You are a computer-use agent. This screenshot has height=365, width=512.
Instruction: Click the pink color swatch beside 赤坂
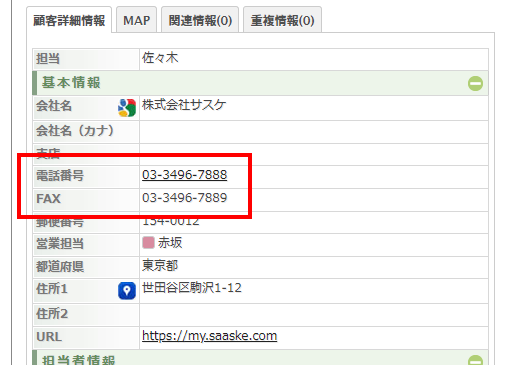click(148, 243)
